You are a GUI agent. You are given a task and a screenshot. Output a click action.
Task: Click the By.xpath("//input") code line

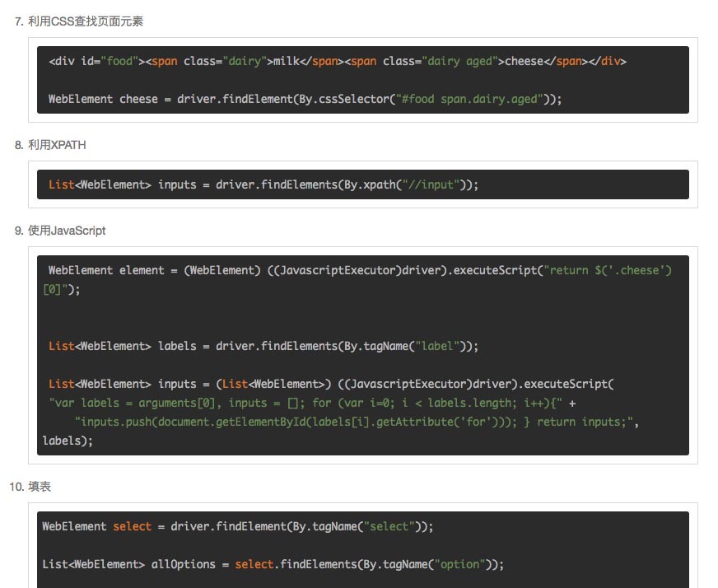click(x=263, y=184)
